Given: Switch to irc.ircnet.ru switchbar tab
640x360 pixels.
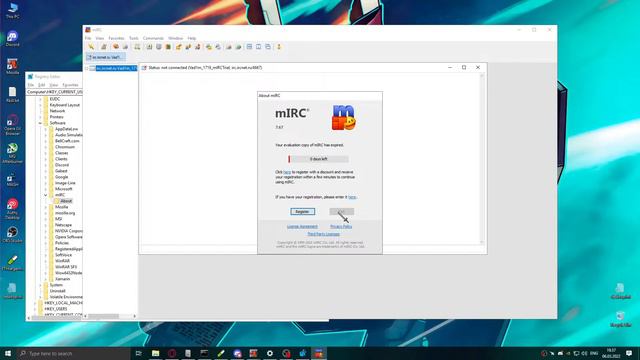Looking at the screenshot, I should click(x=105, y=58).
